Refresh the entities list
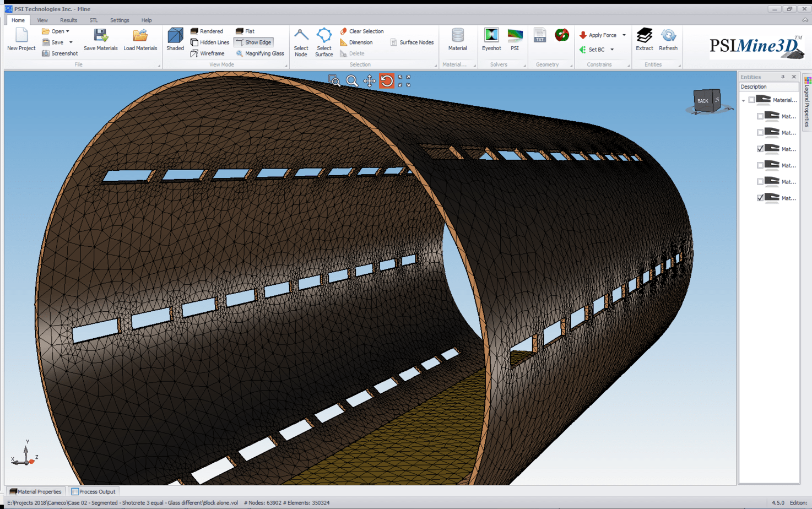This screenshot has width=812, height=509. pyautogui.click(x=668, y=40)
